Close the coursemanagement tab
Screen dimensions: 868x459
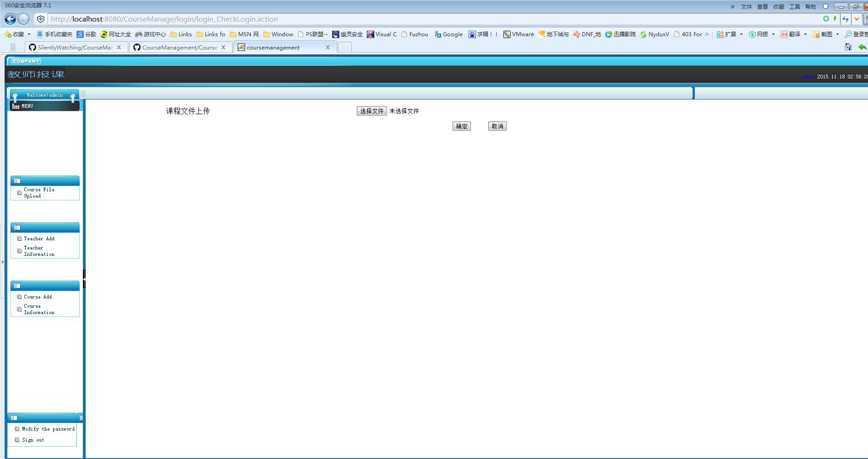(x=328, y=47)
